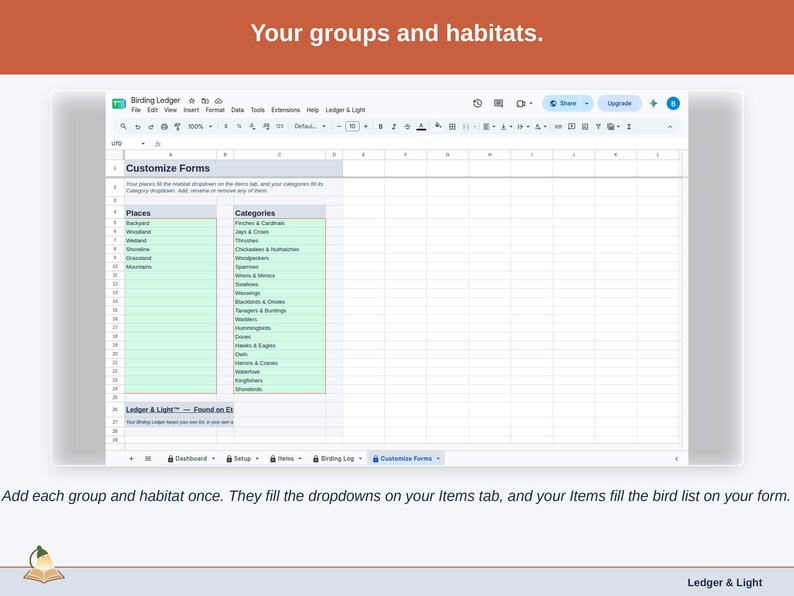Increase font size with plus button

coord(366,127)
